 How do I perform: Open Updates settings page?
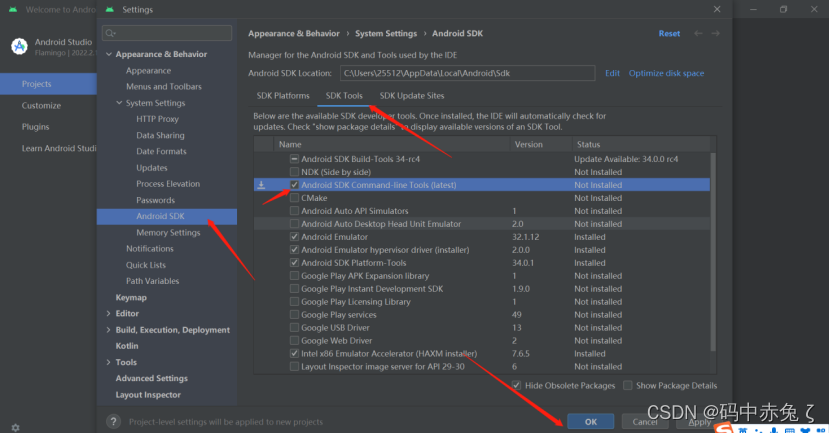coord(152,168)
